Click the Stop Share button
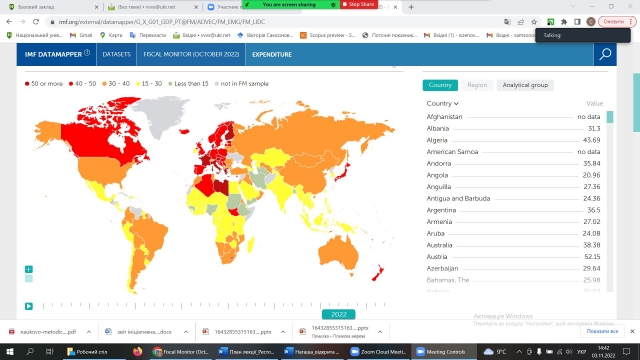 (x=359, y=4)
